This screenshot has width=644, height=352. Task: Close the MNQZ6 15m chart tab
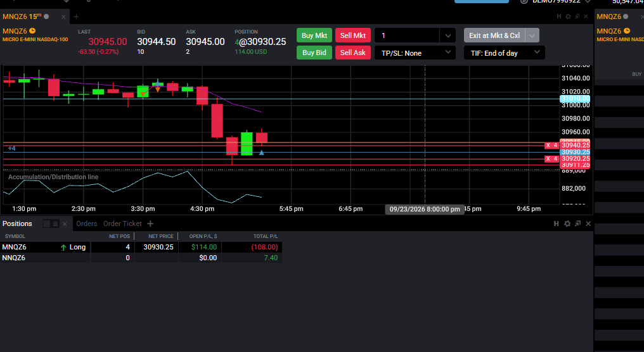[x=63, y=17]
